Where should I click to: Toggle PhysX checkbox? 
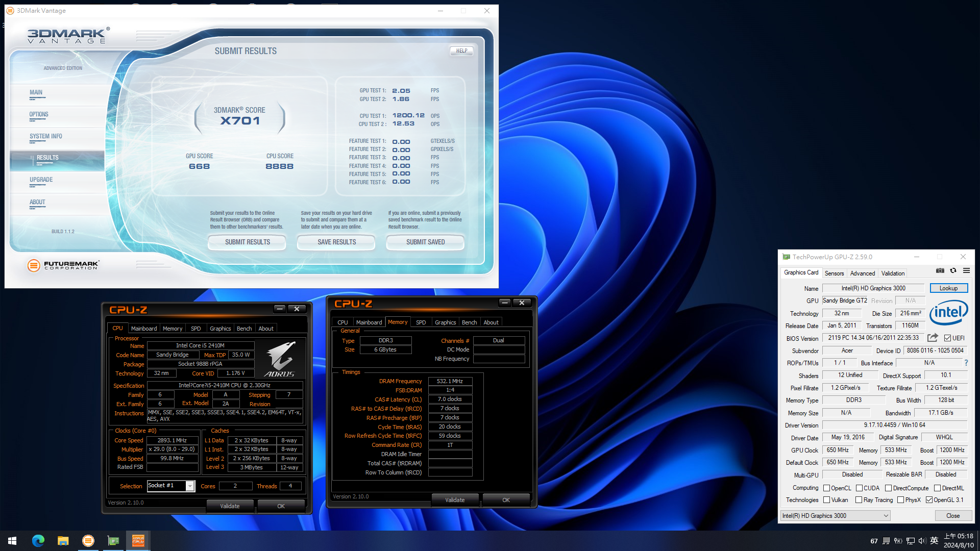point(900,500)
